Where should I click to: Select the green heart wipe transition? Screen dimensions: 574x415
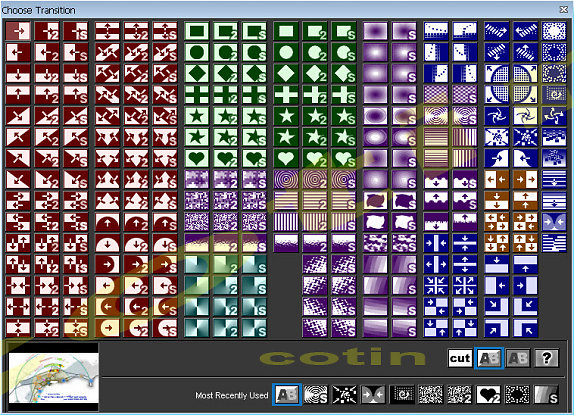[197, 158]
